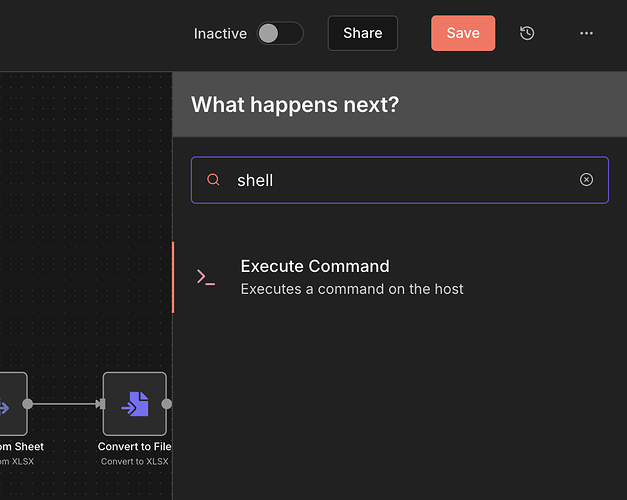Toggle the workflow Inactive switch
This screenshot has width=627, height=500.
coord(279,33)
